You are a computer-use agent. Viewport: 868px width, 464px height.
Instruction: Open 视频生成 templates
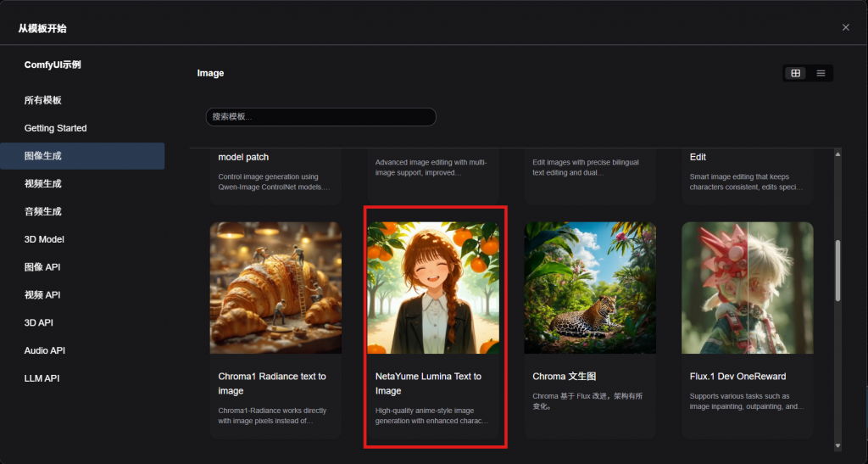(x=42, y=184)
